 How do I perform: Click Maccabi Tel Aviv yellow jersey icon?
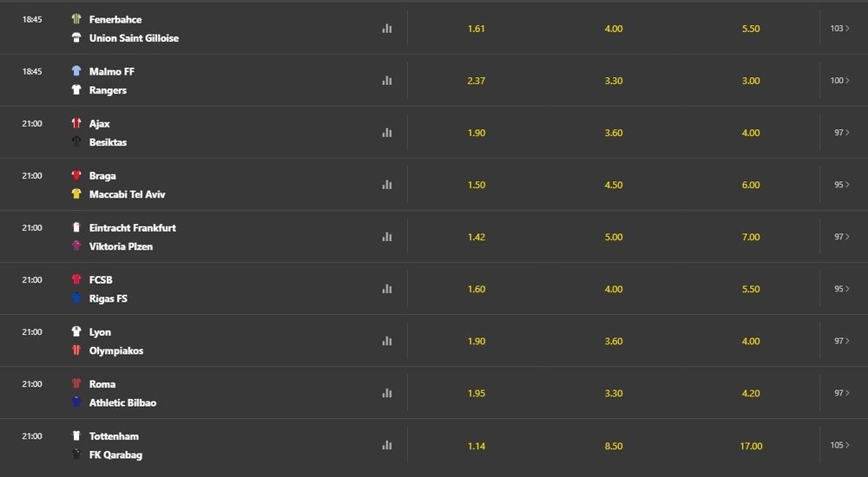pos(76,194)
